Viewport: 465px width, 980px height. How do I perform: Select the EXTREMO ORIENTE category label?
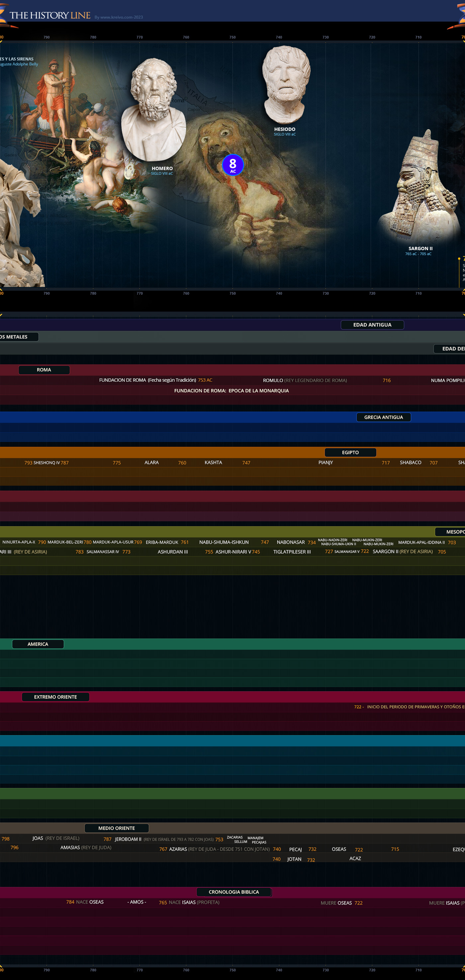click(x=55, y=697)
